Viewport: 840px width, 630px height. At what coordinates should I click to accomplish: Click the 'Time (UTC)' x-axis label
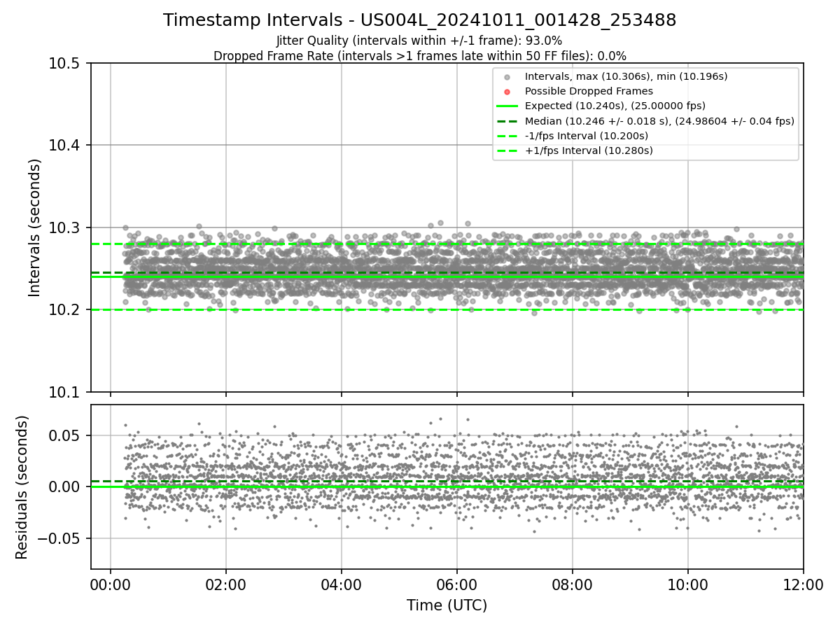[x=447, y=605]
